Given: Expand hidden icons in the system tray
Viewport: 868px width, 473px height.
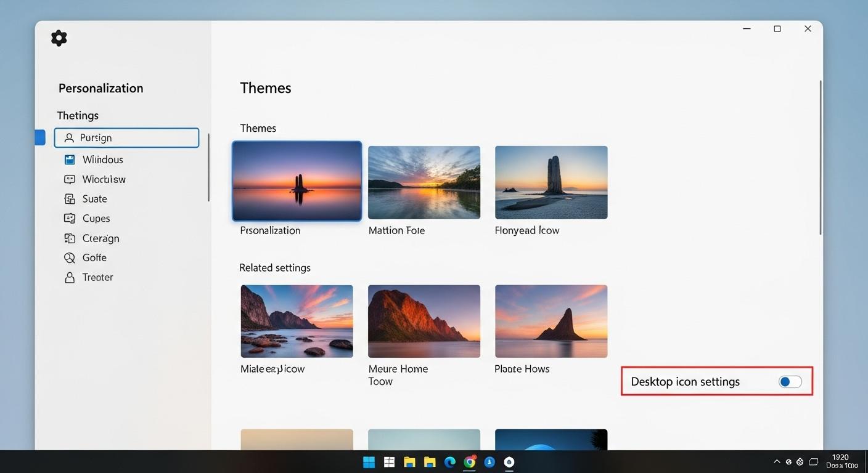Looking at the screenshot, I should [x=776, y=461].
